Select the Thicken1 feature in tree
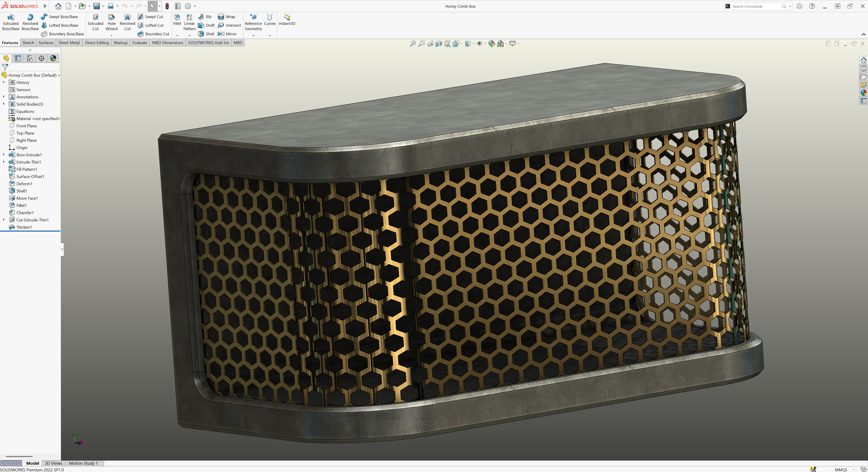The width and height of the screenshot is (868, 472). click(x=21, y=227)
